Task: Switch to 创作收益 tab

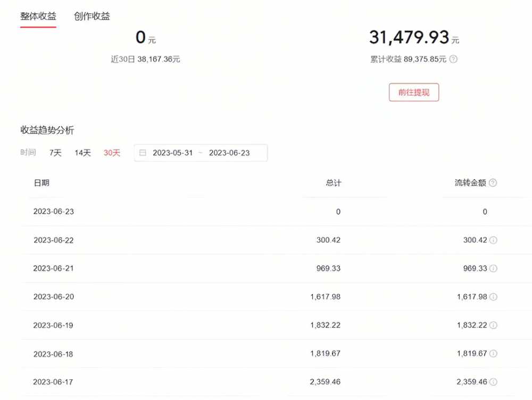Action: click(x=92, y=16)
